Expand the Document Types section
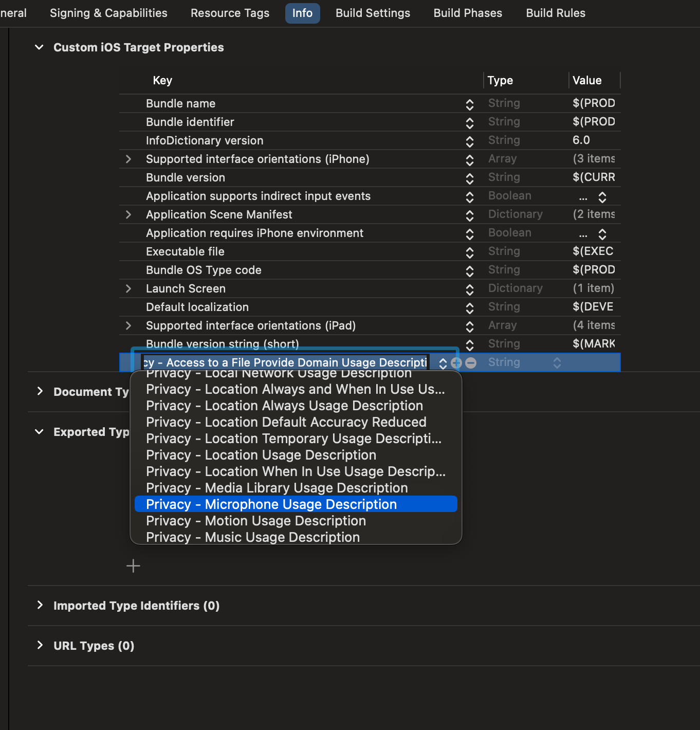Screen dimensions: 700x730 click(40, 391)
